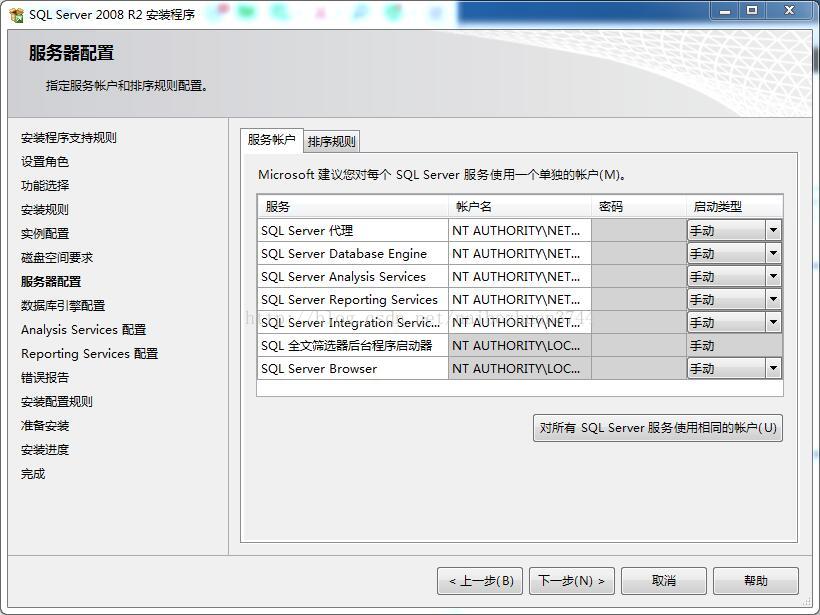Click the 准备安装 step in sidebar
820x615 pixels.
[44, 426]
